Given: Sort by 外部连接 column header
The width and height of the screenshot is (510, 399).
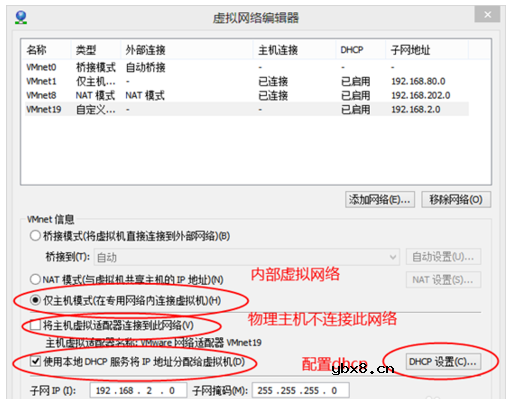Looking at the screenshot, I should click(x=187, y=50).
